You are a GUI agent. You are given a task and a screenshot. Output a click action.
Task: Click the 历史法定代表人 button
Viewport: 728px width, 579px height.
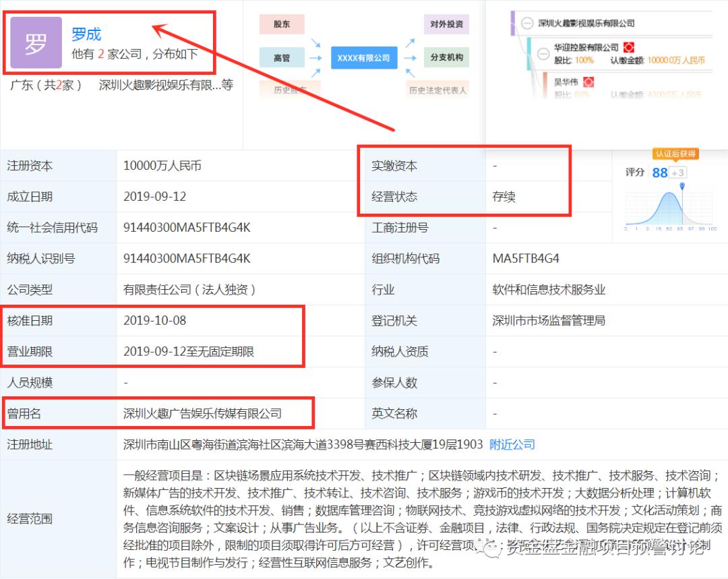438,90
